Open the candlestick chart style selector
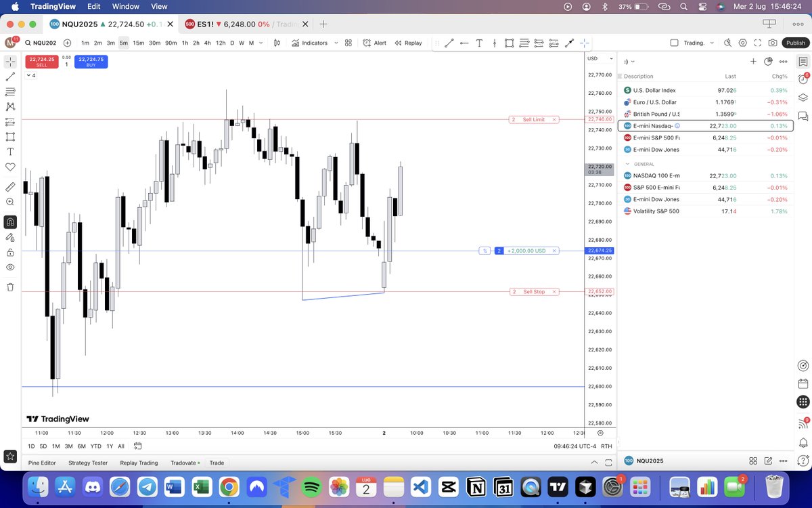This screenshot has height=508, width=812. coord(277,43)
